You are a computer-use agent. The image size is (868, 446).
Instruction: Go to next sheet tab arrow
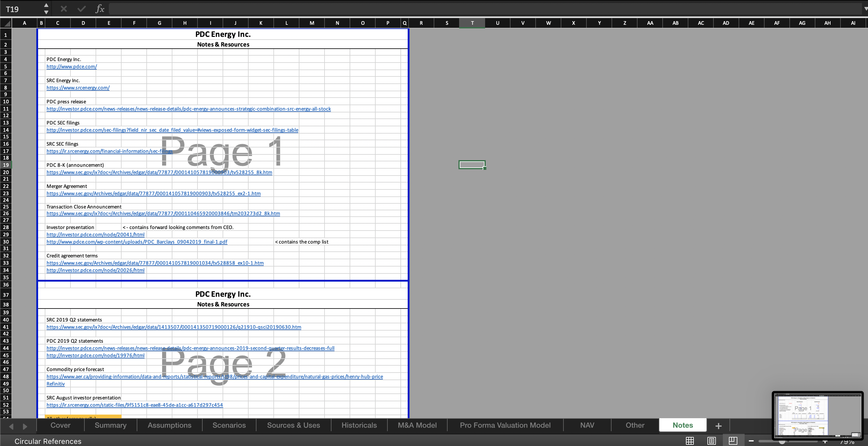pyautogui.click(x=25, y=426)
